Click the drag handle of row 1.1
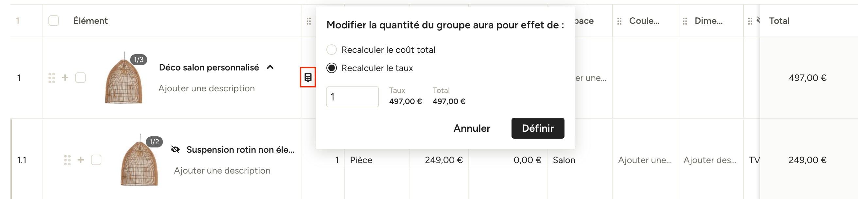 point(67,160)
